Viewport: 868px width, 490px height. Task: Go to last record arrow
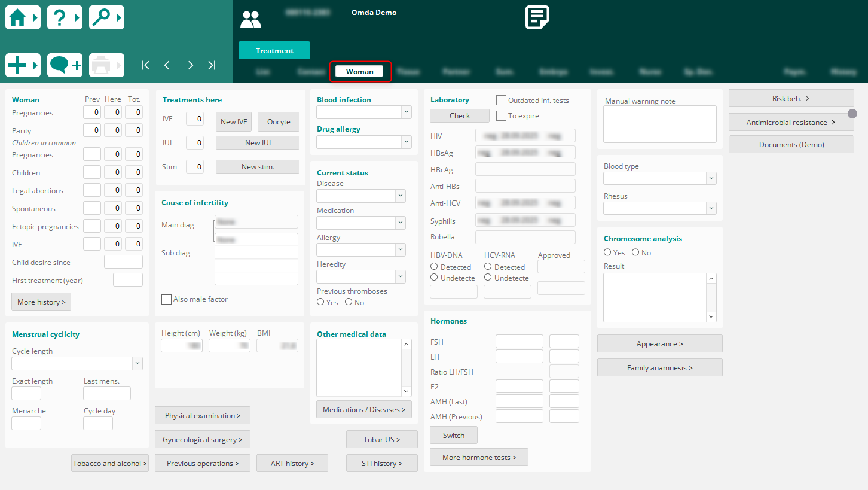coord(212,65)
